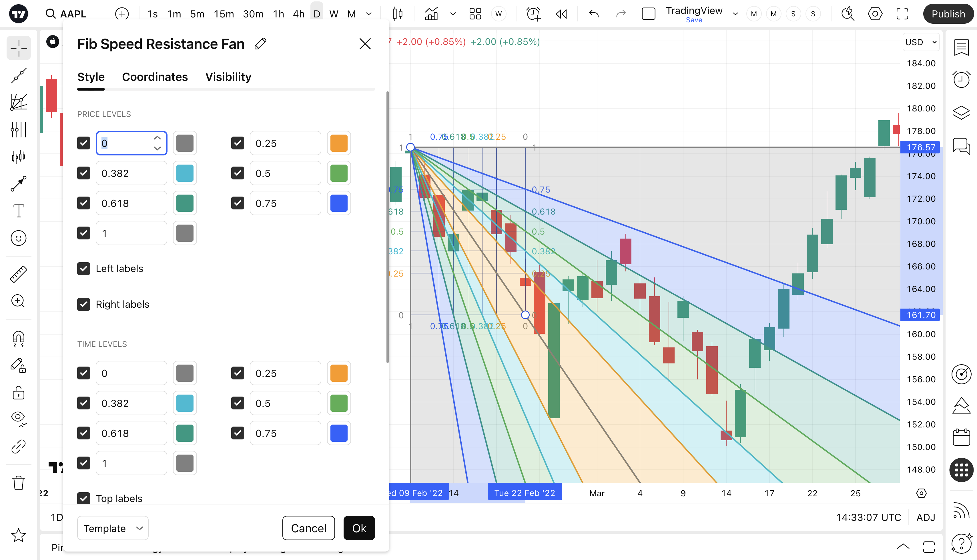Uncheck the Left labels checkbox
This screenshot has width=977, height=560.
coord(83,269)
